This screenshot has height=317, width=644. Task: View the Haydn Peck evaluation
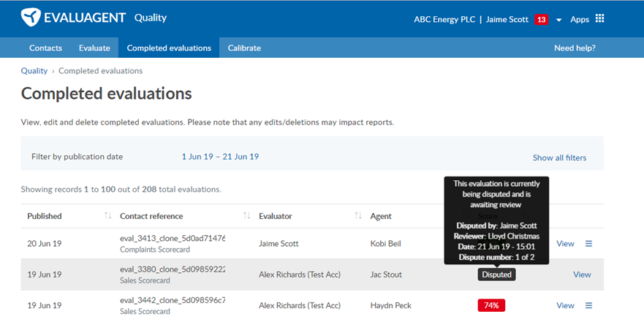point(565,305)
